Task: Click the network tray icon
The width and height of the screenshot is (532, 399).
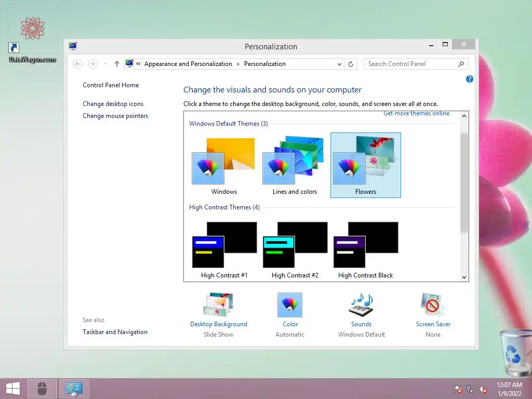Action: (x=471, y=389)
